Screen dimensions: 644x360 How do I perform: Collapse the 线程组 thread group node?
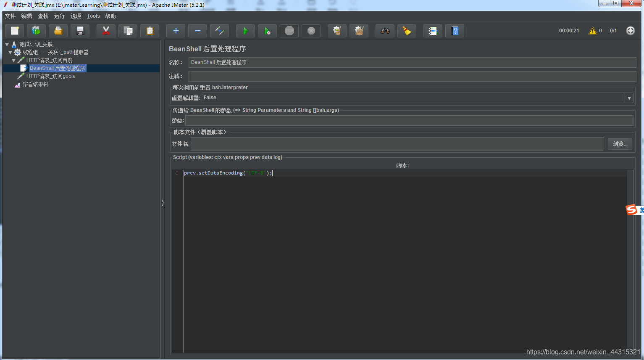pyautogui.click(x=10, y=52)
